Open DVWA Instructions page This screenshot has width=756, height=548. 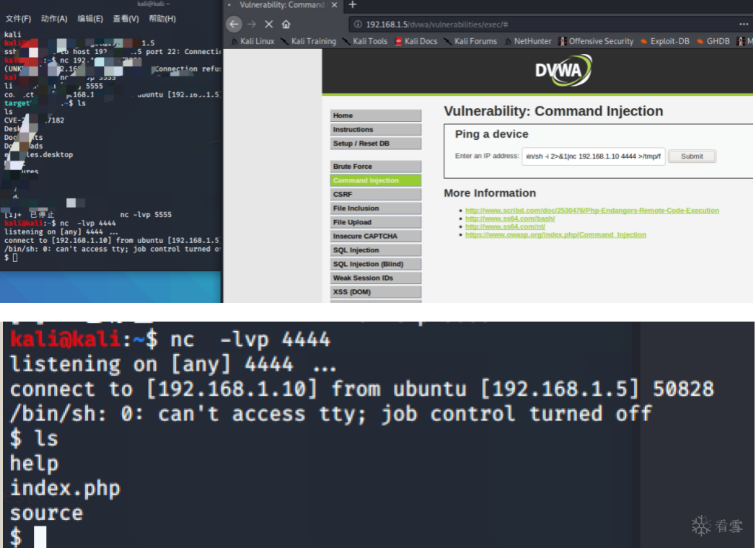(x=376, y=130)
